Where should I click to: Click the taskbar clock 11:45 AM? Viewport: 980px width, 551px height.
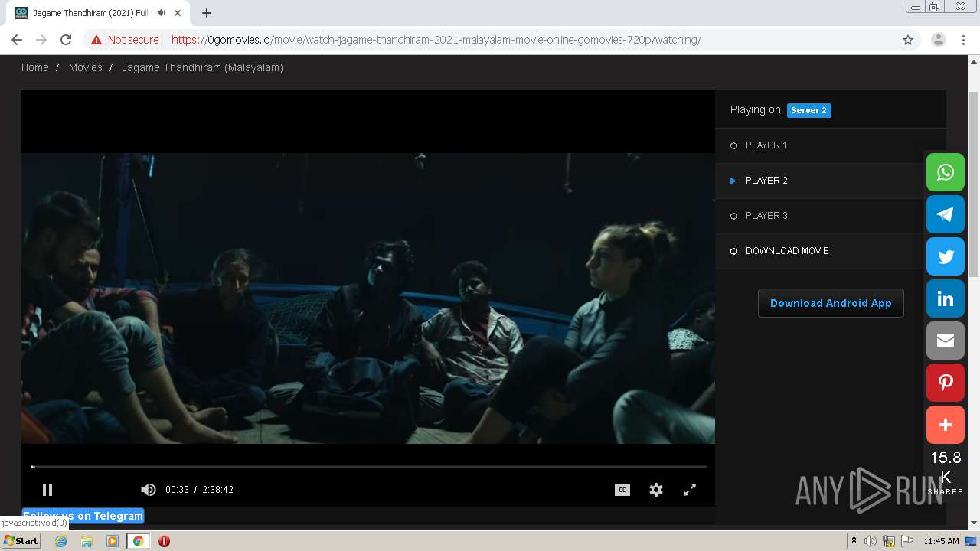click(x=941, y=541)
